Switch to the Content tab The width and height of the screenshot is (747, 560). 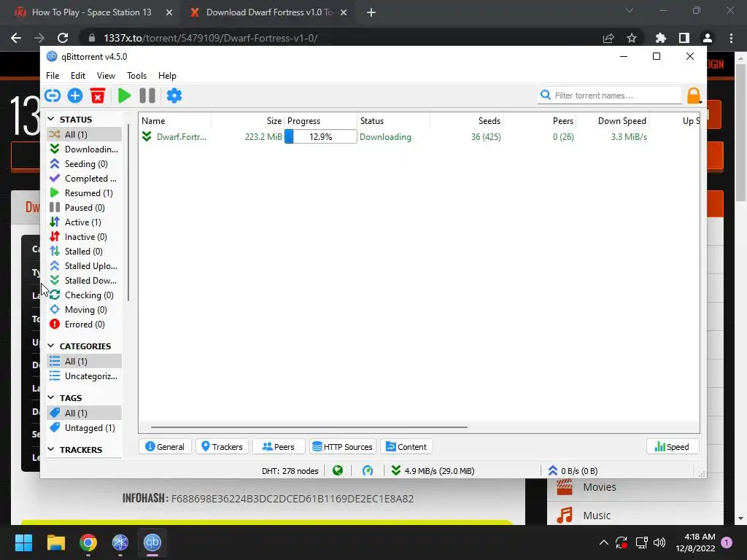pos(406,447)
